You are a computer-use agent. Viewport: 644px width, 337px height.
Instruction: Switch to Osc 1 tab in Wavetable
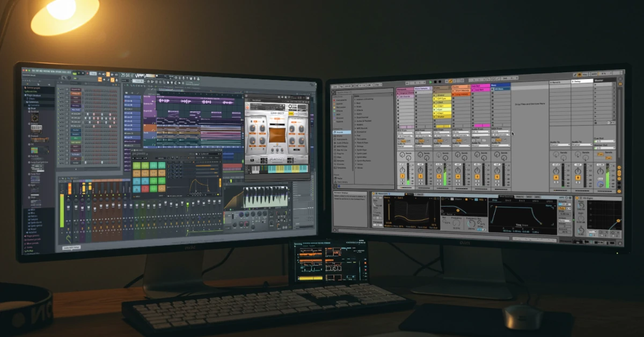click(410, 194)
